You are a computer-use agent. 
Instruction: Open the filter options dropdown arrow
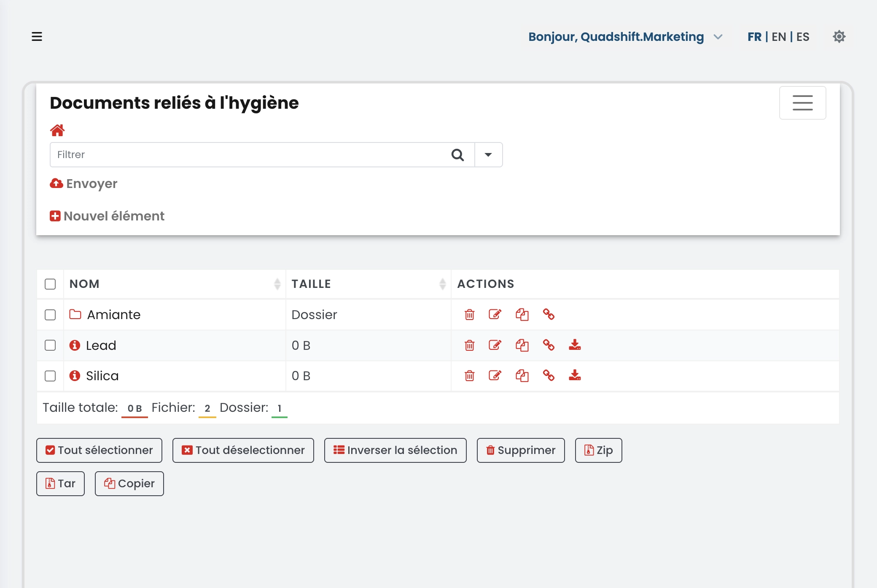488,155
